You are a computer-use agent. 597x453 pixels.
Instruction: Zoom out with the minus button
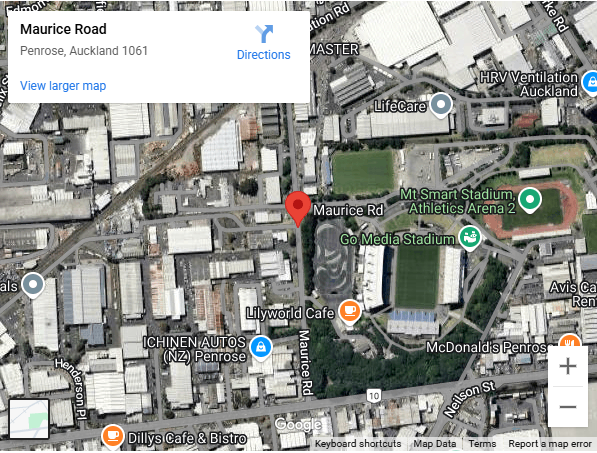click(x=568, y=407)
